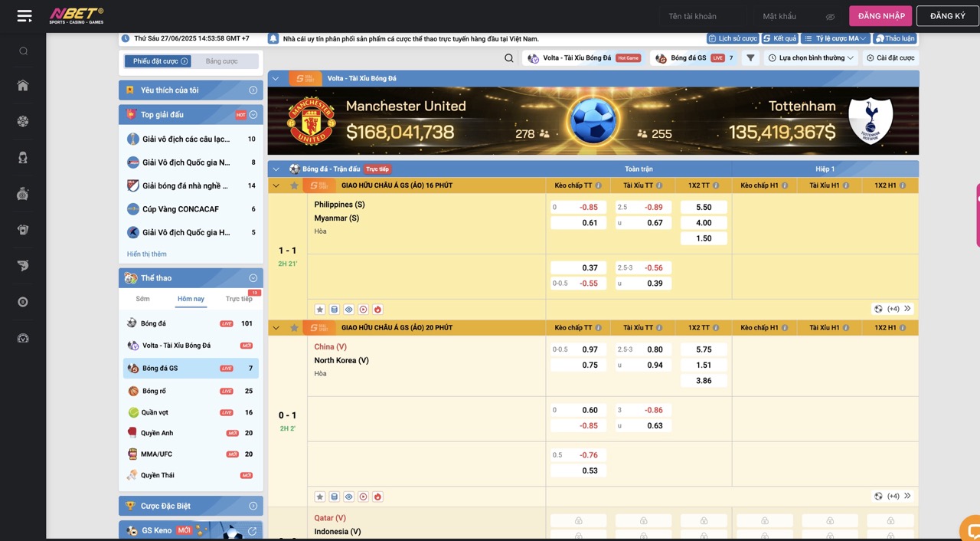Click the filter funnel icon

point(750,58)
